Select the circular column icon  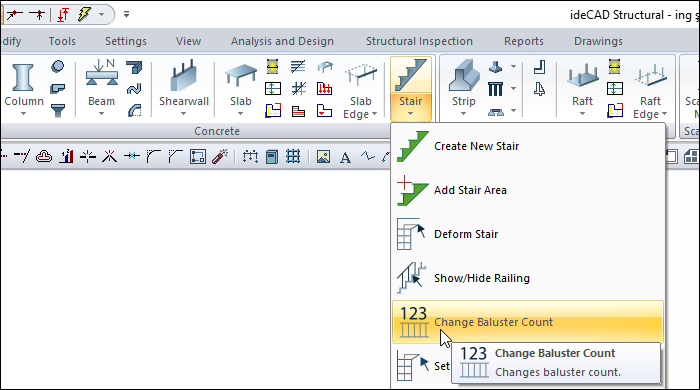click(58, 66)
